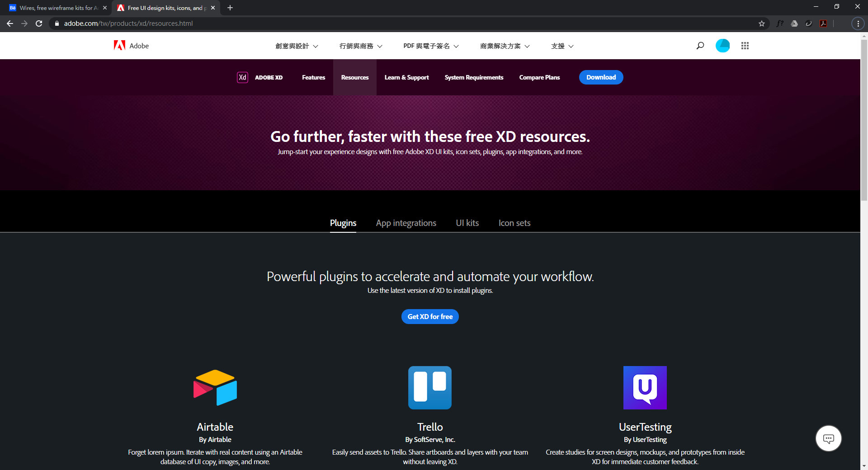
Task: Bookmark this page with star icon
Action: click(762, 23)
